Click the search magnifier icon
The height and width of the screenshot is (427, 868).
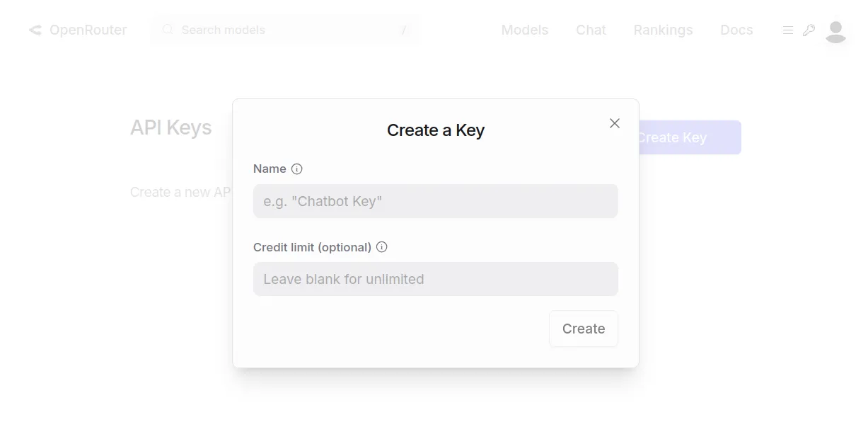[168, 30]
